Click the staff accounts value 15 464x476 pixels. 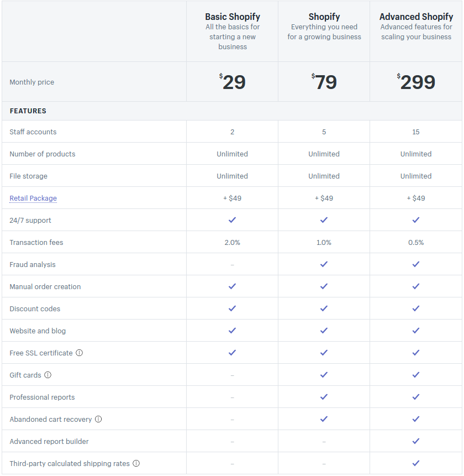(416, 132)
